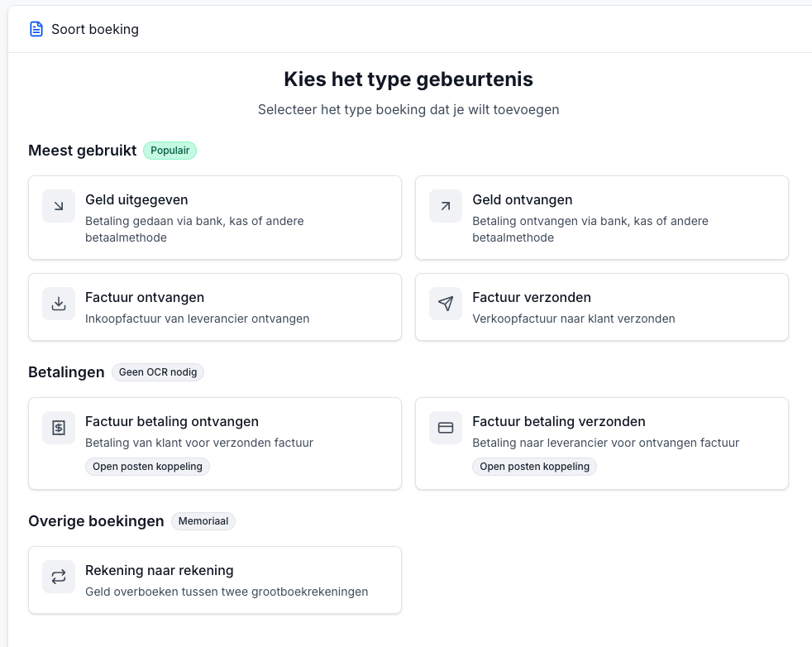Select Rekening naar rekening for overboeken

point(215,579)
